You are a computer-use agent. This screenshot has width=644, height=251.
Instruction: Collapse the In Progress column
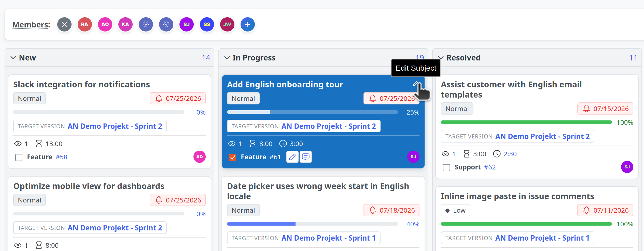227,58
